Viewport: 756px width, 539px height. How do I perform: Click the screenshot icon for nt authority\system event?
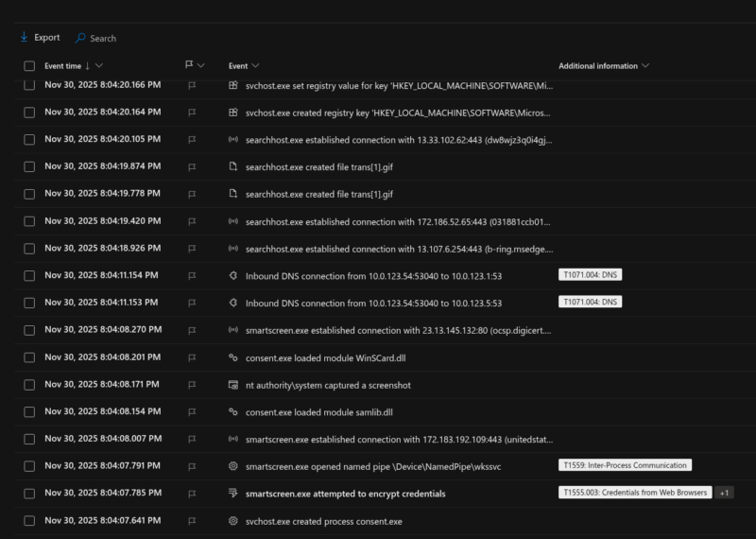pyautogui.click(x=233, y=385)
